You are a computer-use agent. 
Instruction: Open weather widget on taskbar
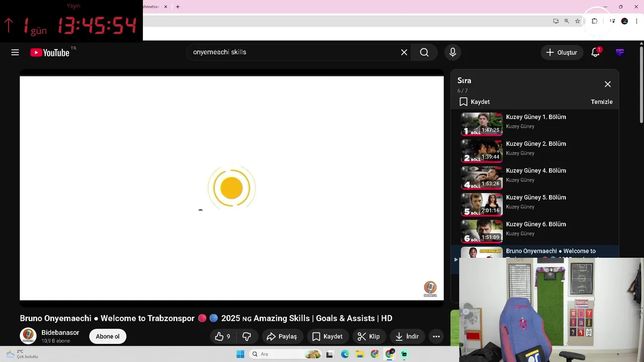pos(22,354)
